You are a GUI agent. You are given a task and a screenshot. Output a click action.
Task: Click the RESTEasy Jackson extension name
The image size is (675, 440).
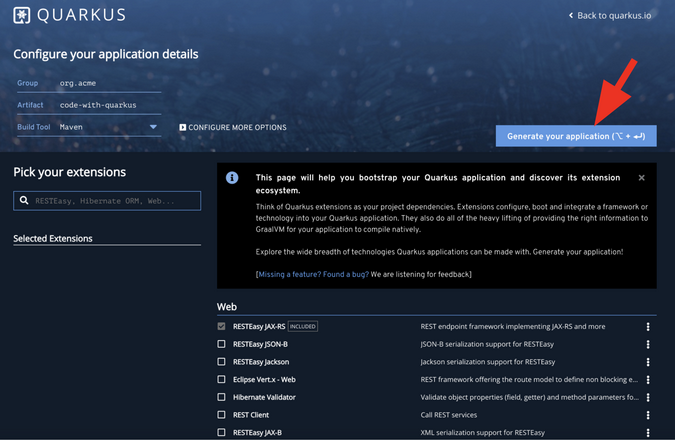pyautogui.click(x=261, y=362)
